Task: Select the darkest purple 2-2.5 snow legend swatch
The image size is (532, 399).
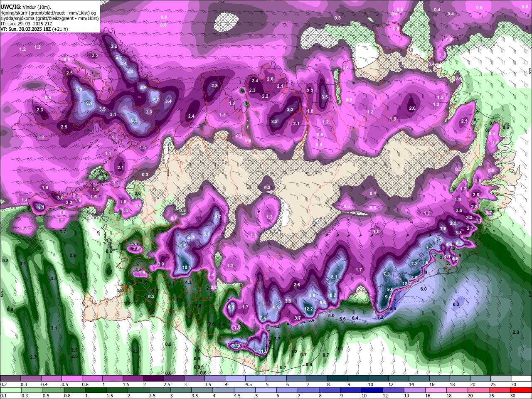Action: [153, 378]
